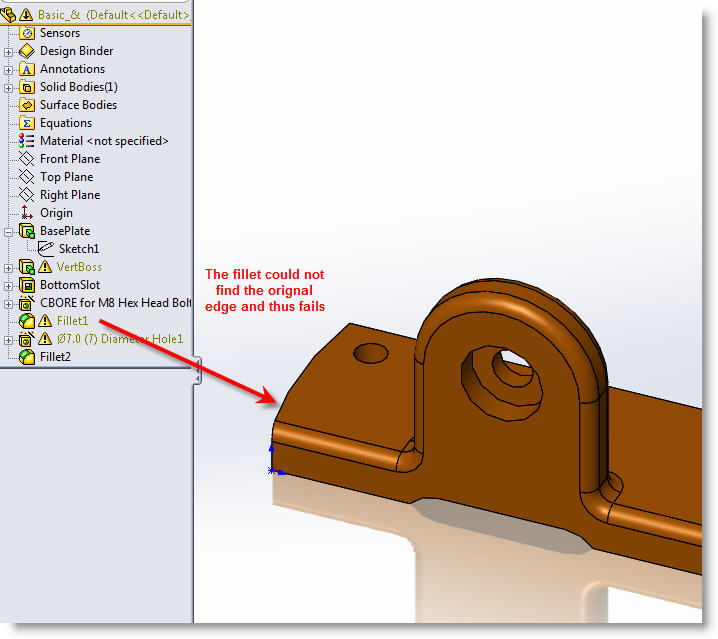Select the Right Plane tree item

(x=69, y=195)
